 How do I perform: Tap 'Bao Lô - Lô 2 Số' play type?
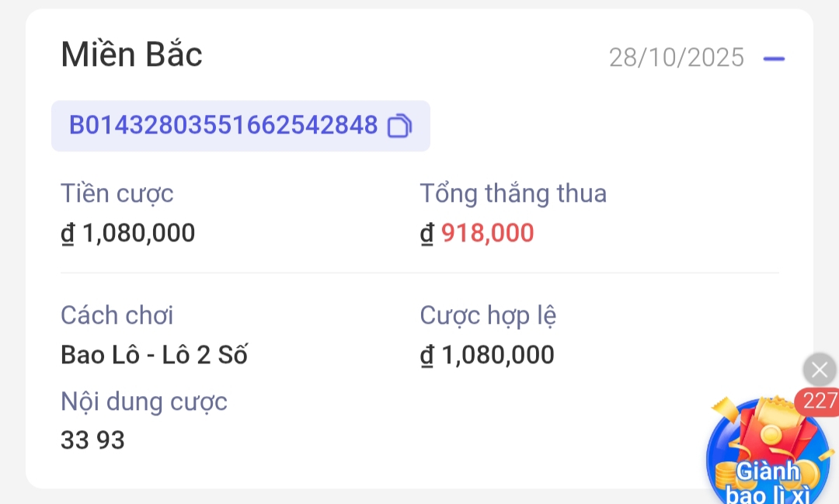click(x=154, y=355)
